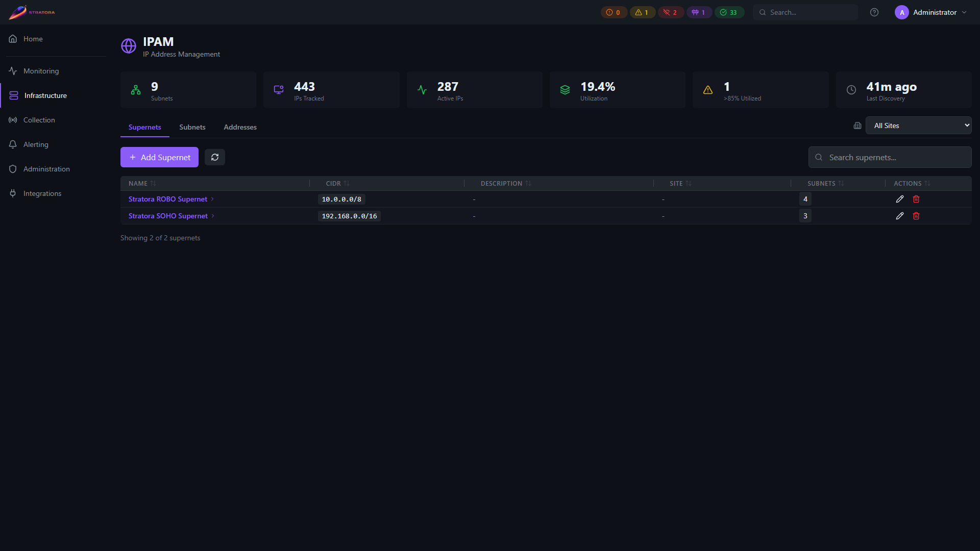Click the orange critical alerts badge showing 0
Viewport: 980px width, 551px height.
(x=614, y=12)
